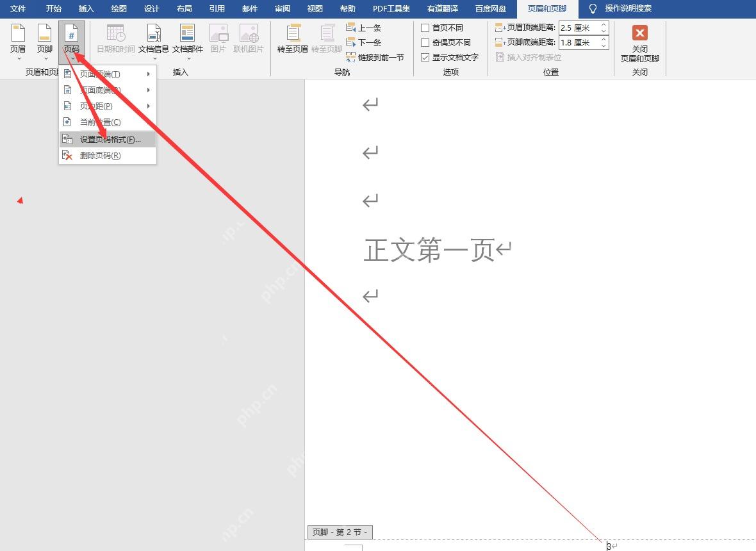The image size is (756, 551).
Task: Switch to the 开始 tab
Action: coord(54,9)
